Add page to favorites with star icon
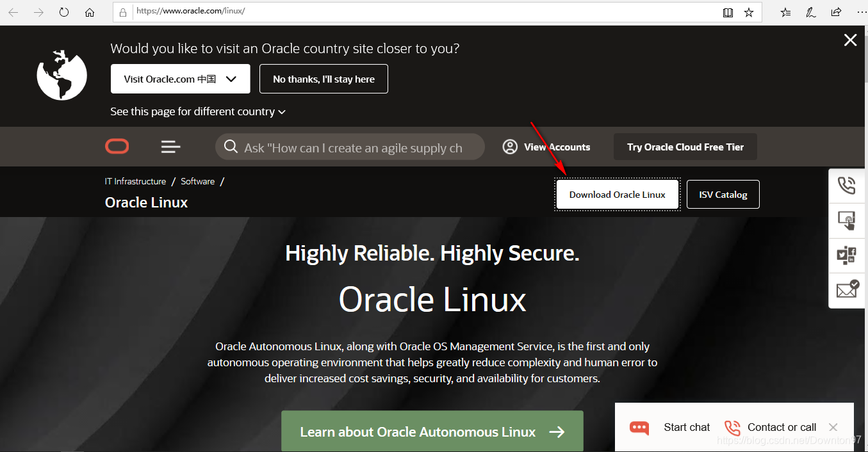 (x=749, y=12)
